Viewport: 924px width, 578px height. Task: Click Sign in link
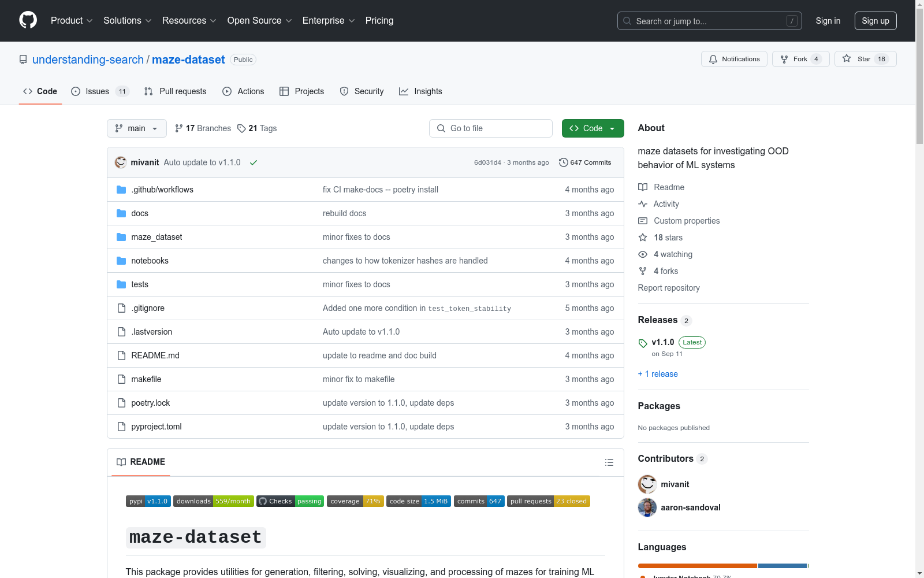coord(828,21)
